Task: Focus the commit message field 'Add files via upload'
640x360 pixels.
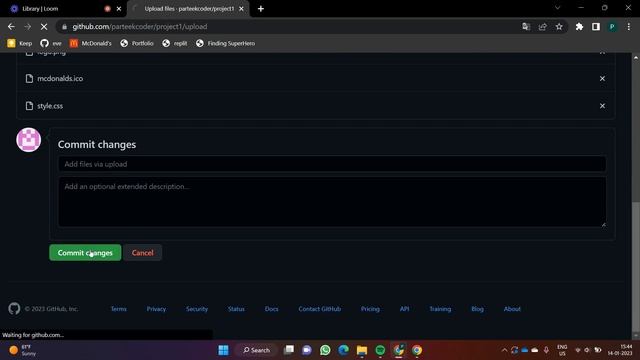Action: click(332, 164)
